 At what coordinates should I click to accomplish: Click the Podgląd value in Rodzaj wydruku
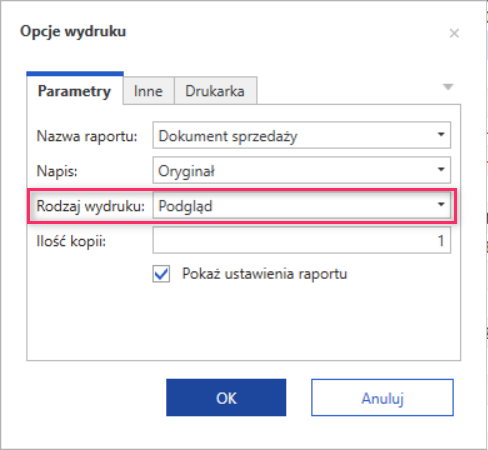click(185, 206)
